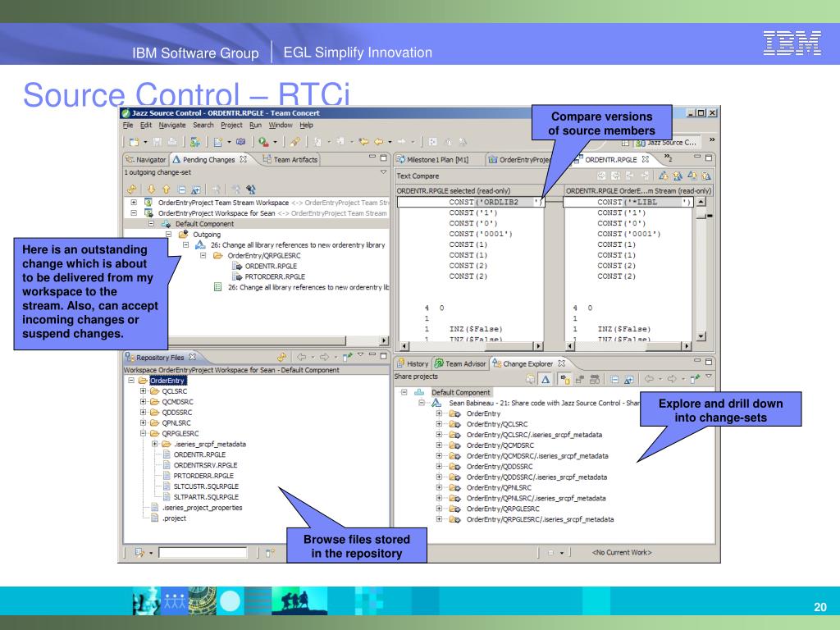The height and width of the screenshot is (630, 840).
Task: Expand OrderEntry/QCMDSRC in Change Explorer
Action: pos(440,445)
